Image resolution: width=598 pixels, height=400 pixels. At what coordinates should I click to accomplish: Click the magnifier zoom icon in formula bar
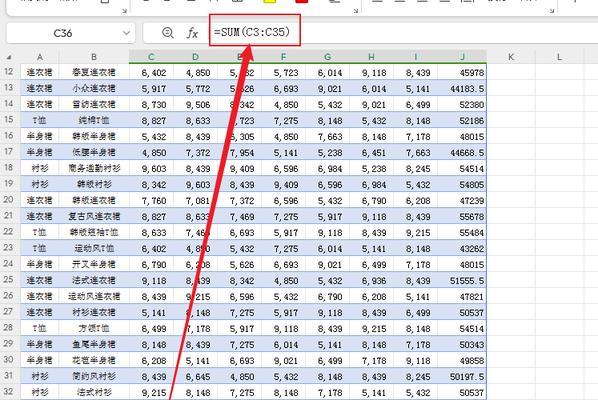click(x=167, y=33)
